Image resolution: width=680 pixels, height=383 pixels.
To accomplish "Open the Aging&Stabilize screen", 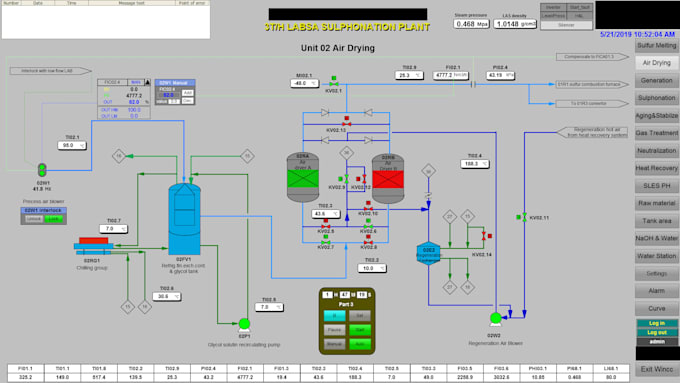I will pyautogui.click(x=657, y=116).
